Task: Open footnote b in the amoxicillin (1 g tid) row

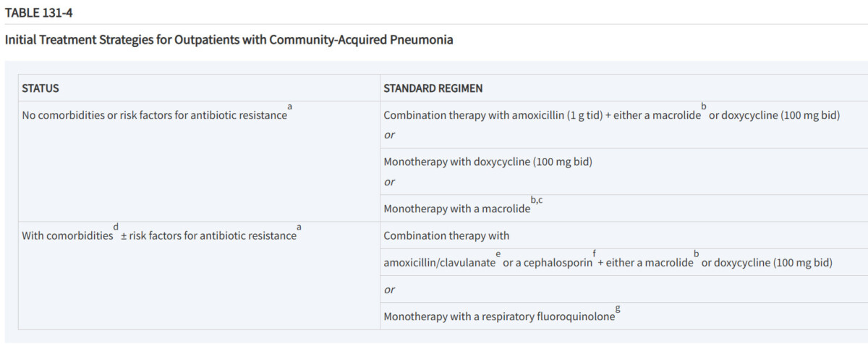Action: click(x=704, y=106)
